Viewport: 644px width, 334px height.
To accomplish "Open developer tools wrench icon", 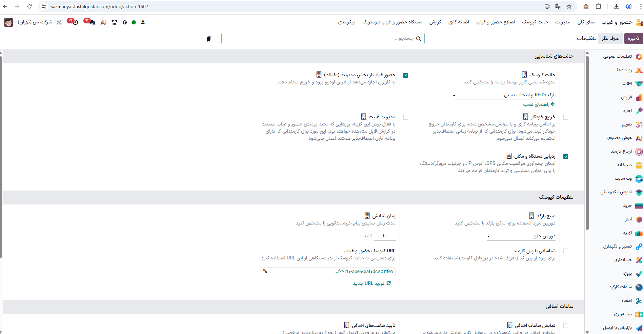I will pyautogui.click(x=59, y=22).
